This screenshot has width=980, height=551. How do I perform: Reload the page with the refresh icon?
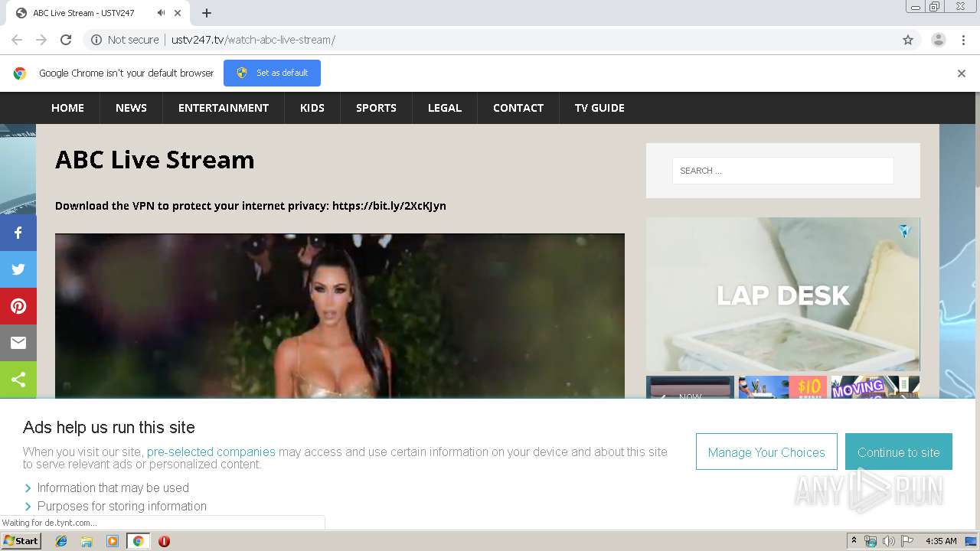pos(66,40)
